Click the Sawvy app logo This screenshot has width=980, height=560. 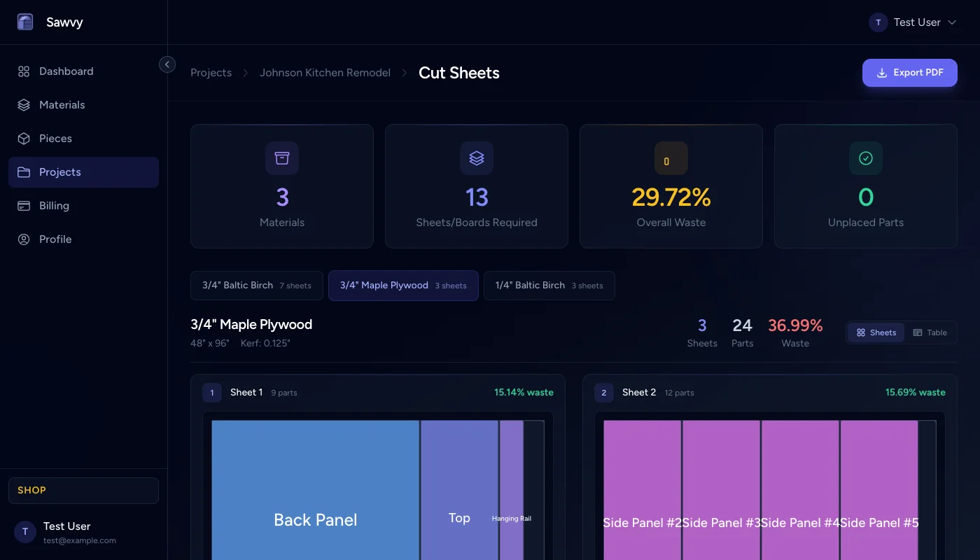pyautogui.click(x=25, y=22)
